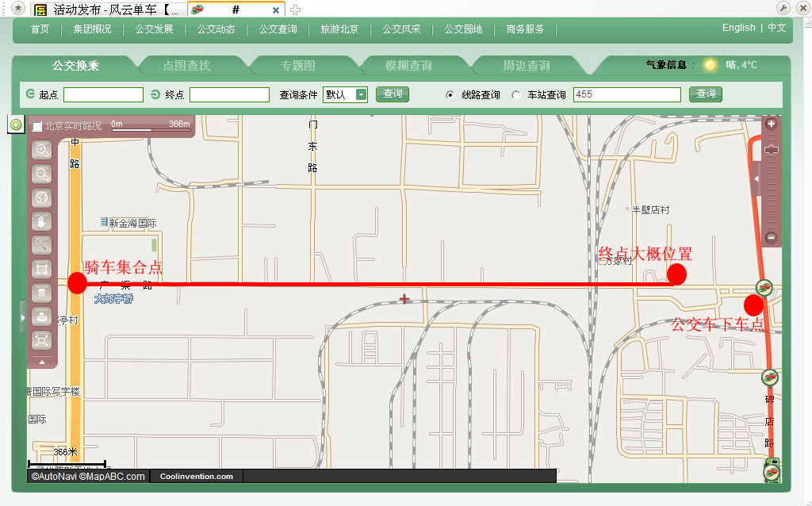Viewport: 812px width, 506px height.
Task: Expand the side panel arrow beside zoom slider
Action: click(x=756, y=180)
